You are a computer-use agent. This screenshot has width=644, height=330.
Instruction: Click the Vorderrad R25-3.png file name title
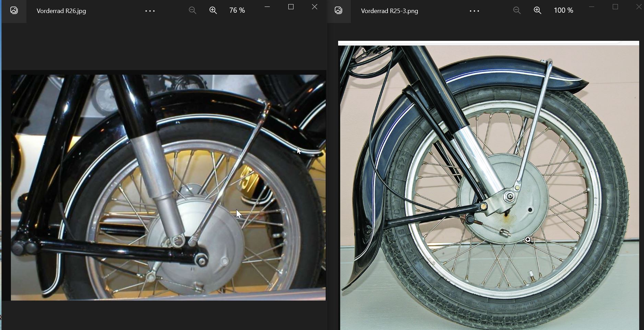pyautogui.click(x=390, y=11)
